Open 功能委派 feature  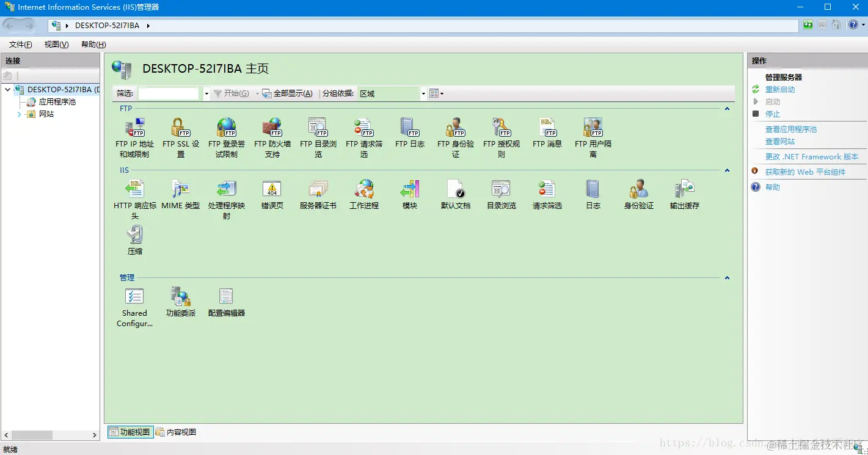(x=181, y=302)
